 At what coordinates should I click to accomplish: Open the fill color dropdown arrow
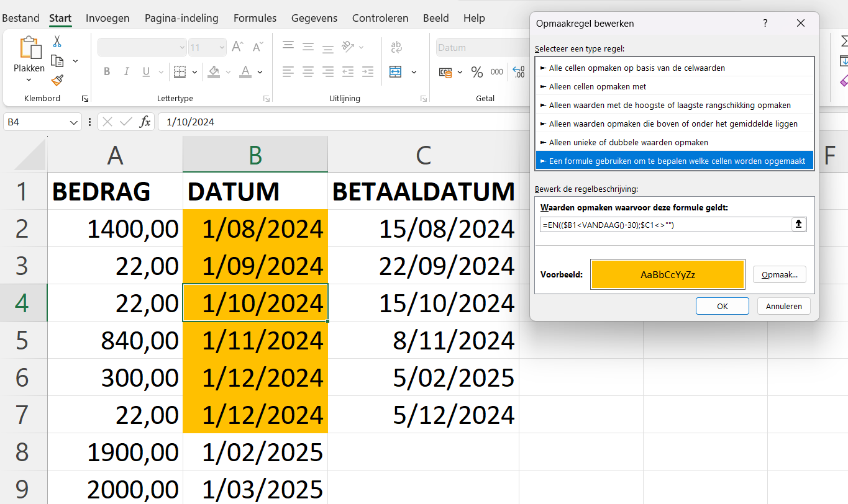[x=228, y=72]
